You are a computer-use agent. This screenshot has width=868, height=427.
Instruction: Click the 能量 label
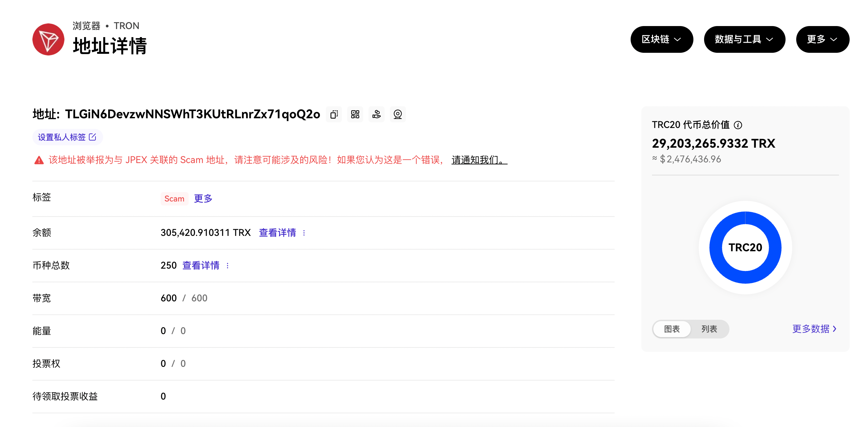tap(41, 331)
